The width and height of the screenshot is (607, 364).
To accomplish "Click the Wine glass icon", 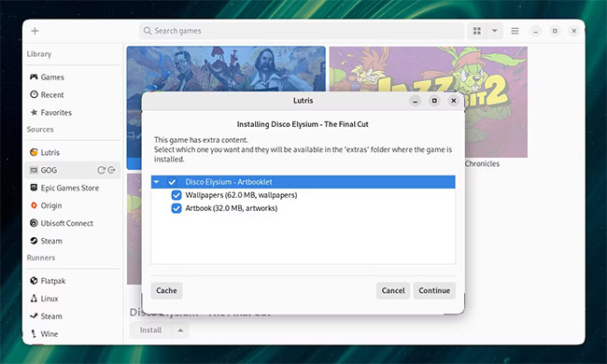I will tap(34, 333).
